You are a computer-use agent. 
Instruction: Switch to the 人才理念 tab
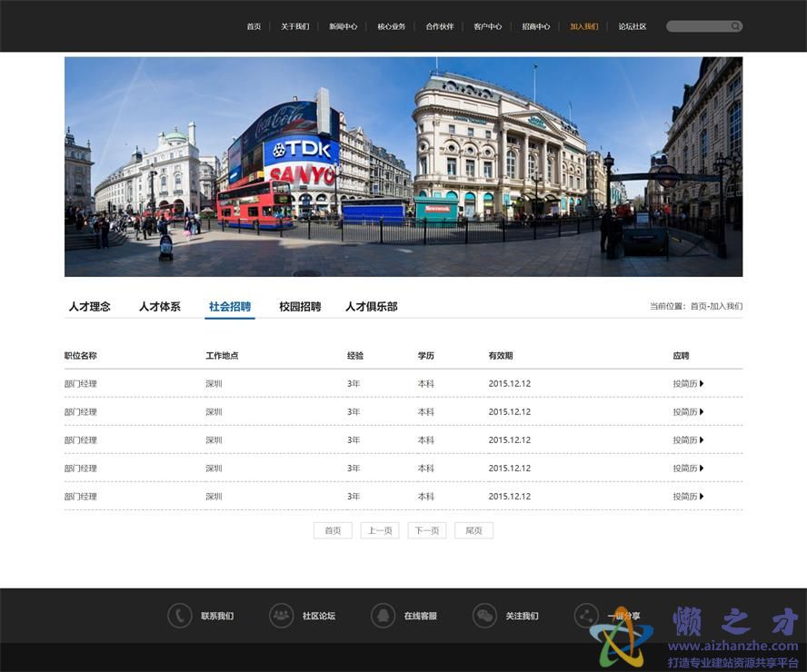pyautogui.click(x=89, y=307)
